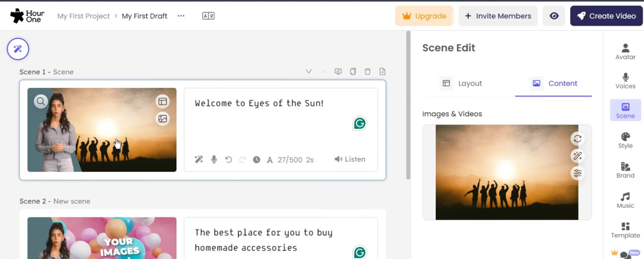Click the Create Video button
Screen dimensions: 644x259
pos(606,16)
